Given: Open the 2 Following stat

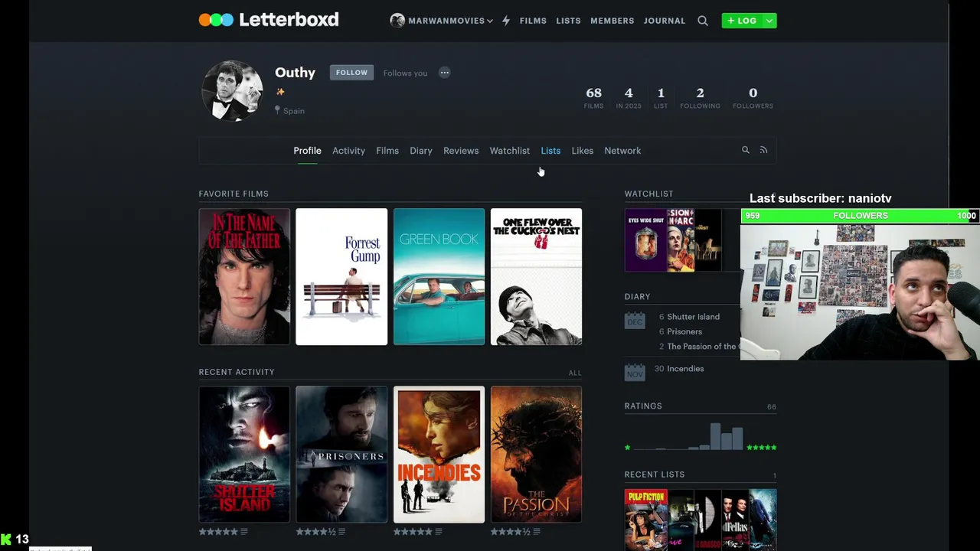Looking at the screenshot, I should point(700,97).
